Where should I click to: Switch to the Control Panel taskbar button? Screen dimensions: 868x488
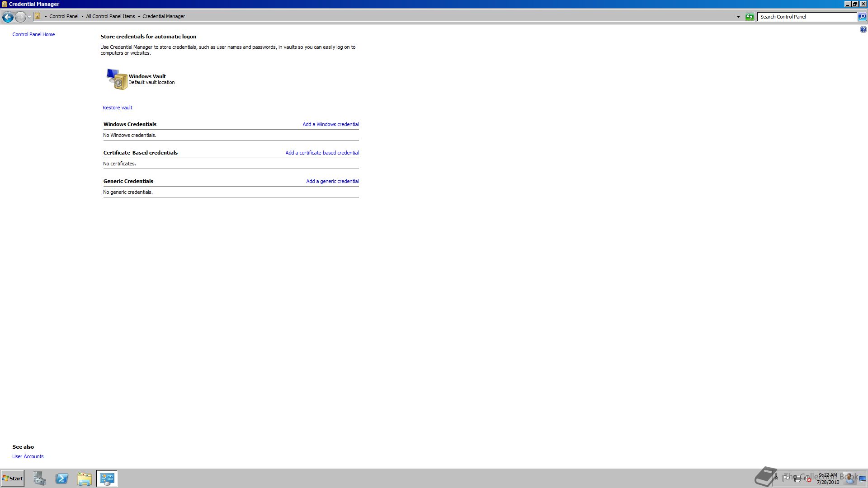[x=107, y=479]
